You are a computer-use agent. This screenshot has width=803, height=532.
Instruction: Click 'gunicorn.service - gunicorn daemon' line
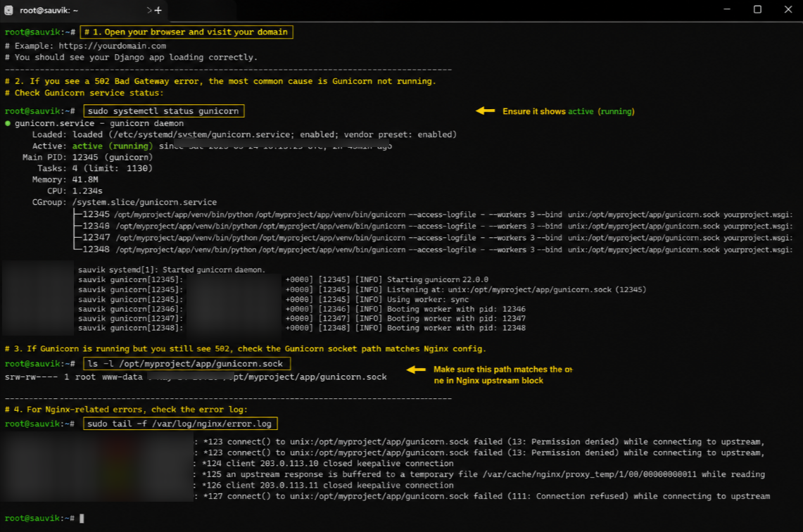click(94, 123)
